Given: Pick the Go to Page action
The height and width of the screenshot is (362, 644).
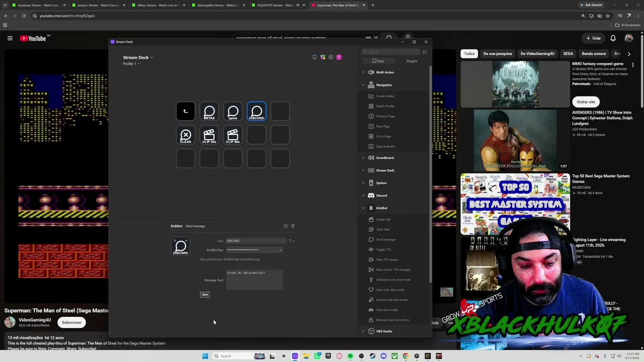Looking at the screenshot, I should click(383, 136).
